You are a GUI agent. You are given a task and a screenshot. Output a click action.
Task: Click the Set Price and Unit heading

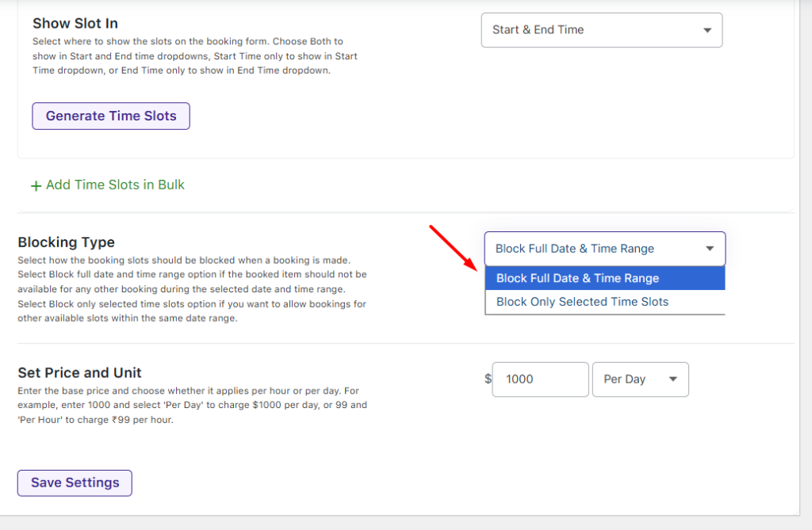click(79, 373)
